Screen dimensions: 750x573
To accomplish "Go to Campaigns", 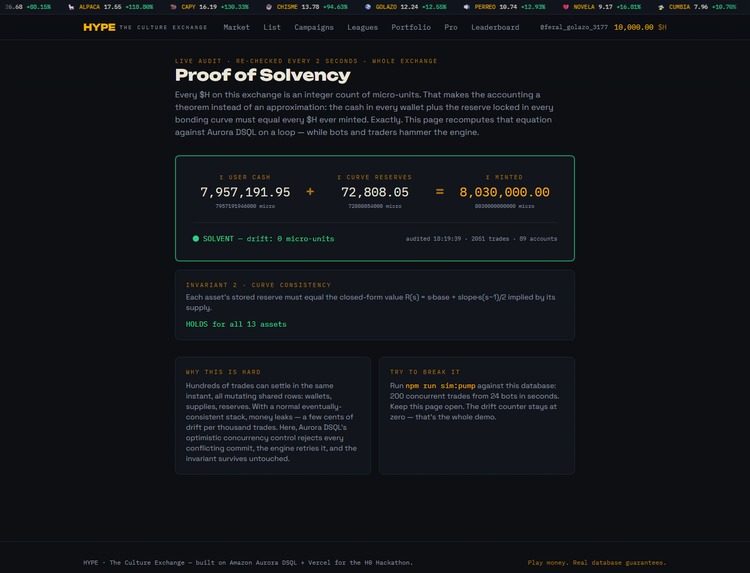I will coord(314,27).
